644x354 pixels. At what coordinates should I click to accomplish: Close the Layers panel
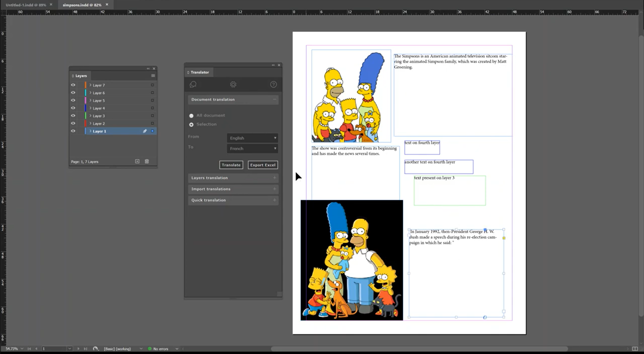[154, 68]
